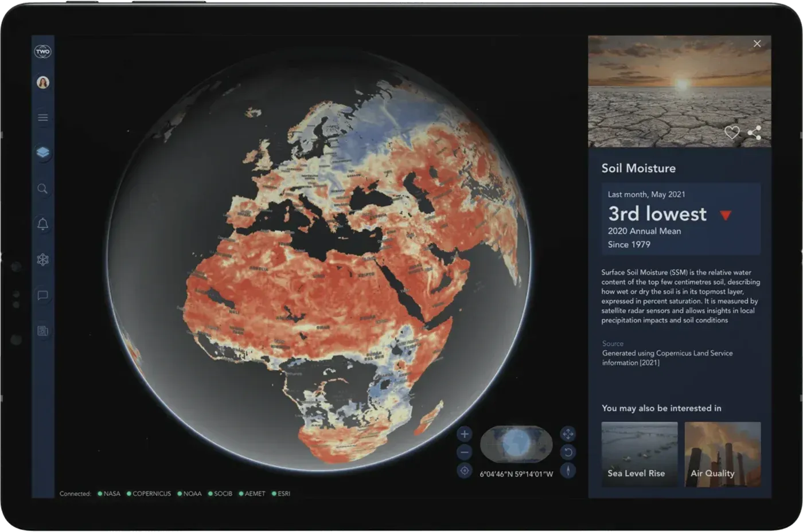Click the "2020 Annual Mean" text
This screenshot has width=803, height=532.
coord(645,231)
